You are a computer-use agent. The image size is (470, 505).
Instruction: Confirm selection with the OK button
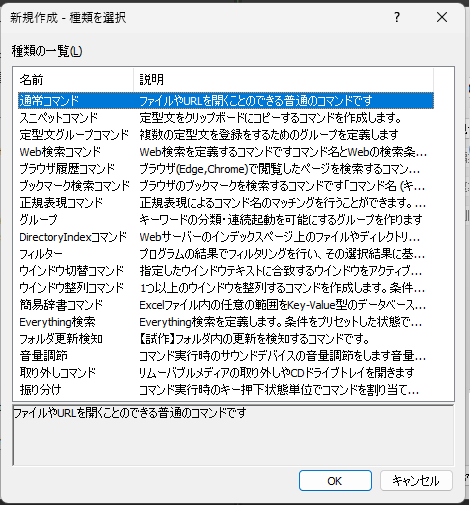pyautogui.click(x=335, y=481)
